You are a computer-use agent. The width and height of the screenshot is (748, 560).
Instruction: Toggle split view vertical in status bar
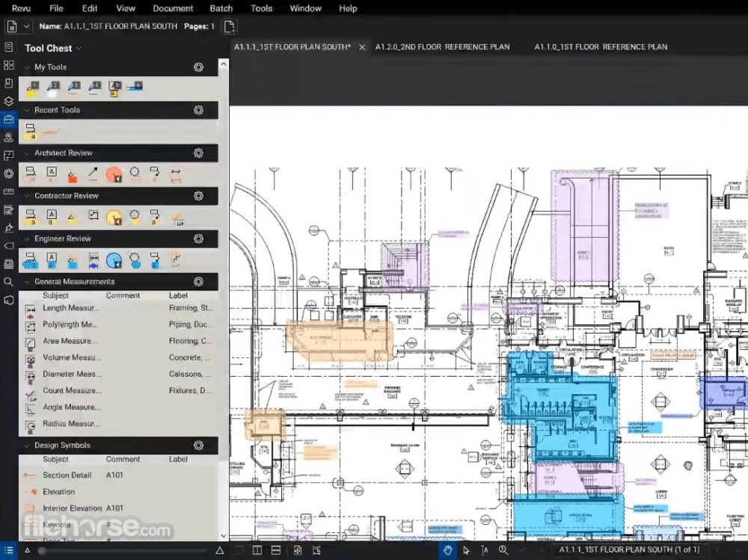(x=257, y=550)
